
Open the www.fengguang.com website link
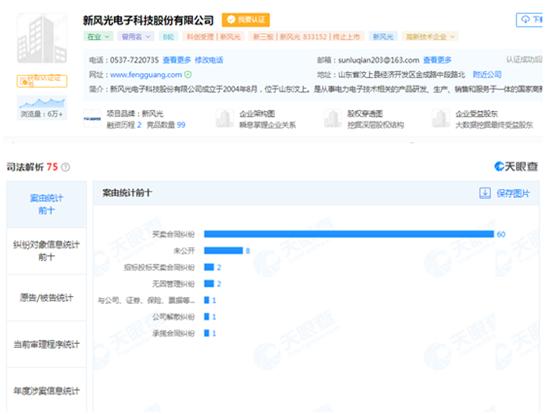click(x=146, y=74)
